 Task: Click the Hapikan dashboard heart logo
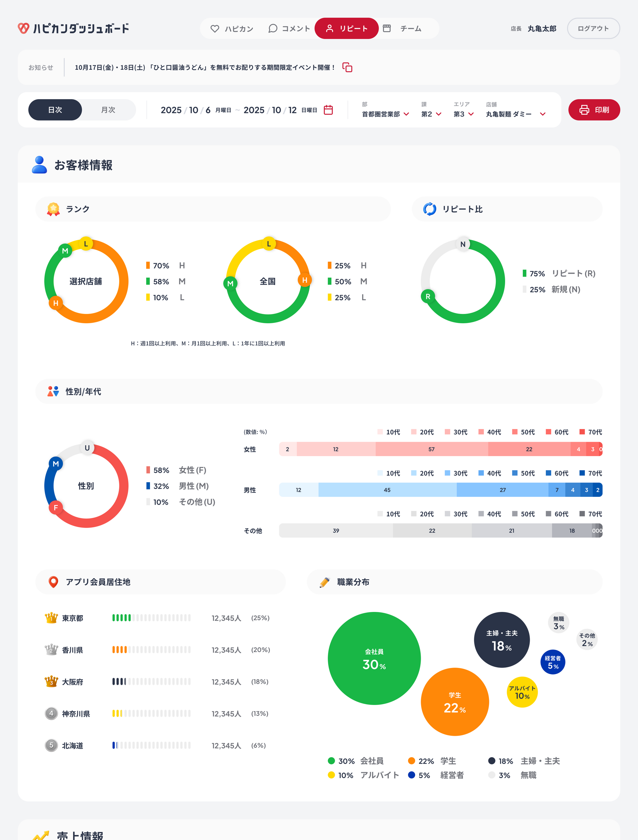click(x=24, y=28)
